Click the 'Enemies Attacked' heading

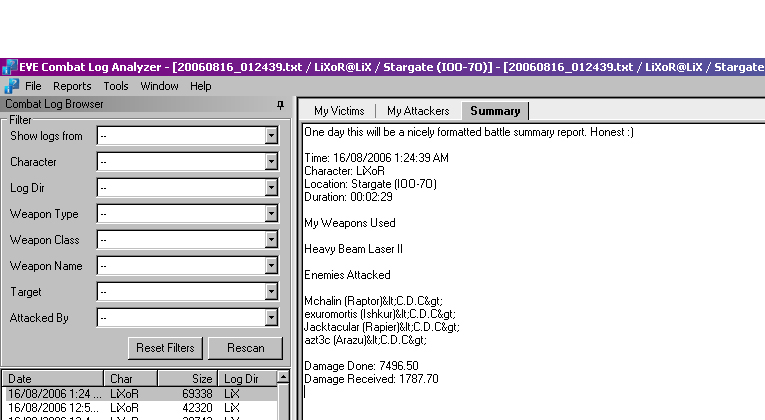click(x=347, y=275)
